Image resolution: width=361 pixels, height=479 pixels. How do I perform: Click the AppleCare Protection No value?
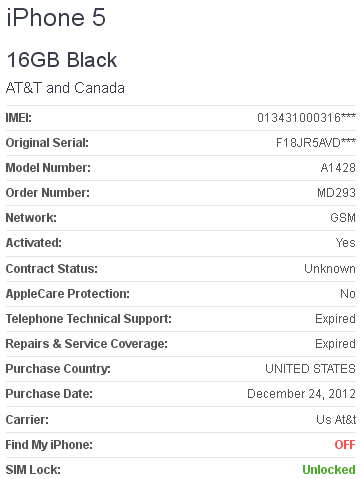click(348, 294)
